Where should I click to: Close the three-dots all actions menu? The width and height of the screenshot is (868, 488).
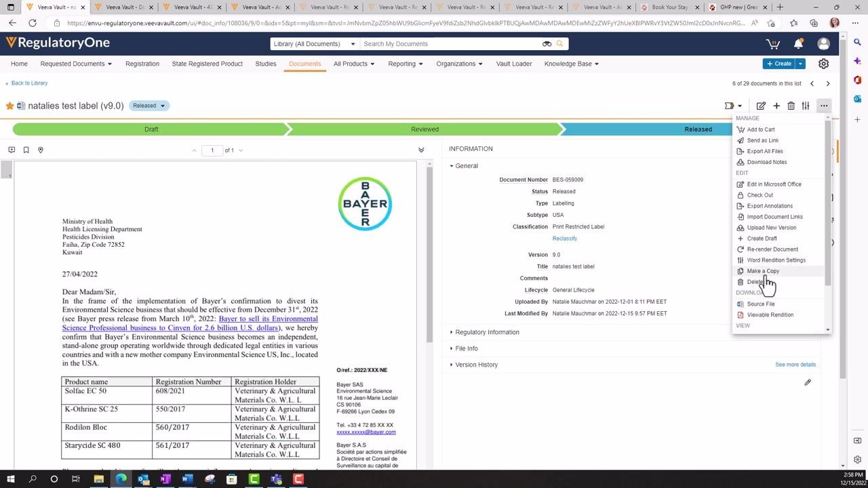tap(823, 106)
